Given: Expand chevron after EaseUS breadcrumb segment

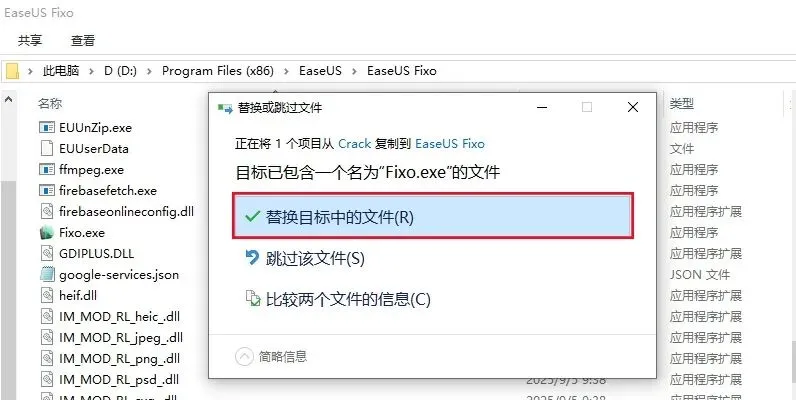Looking at the screenshot, I should [x=355, y=71].
